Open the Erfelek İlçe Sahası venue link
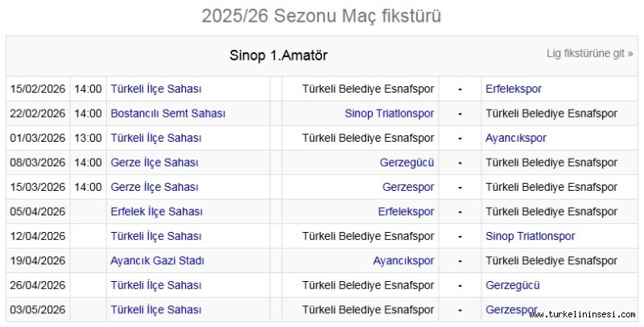The image size is (644, 327). pyautogui.click(x=156, y=212)
